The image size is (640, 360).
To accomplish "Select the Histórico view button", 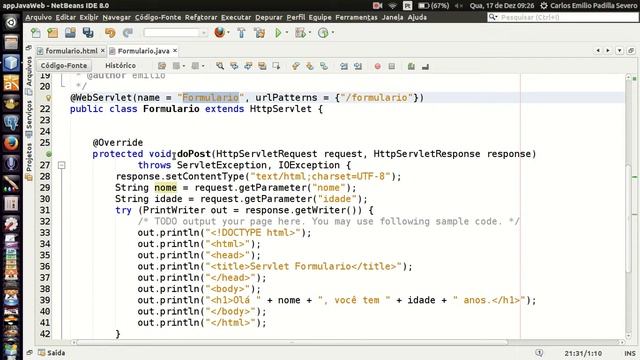I will coord(120,65).
